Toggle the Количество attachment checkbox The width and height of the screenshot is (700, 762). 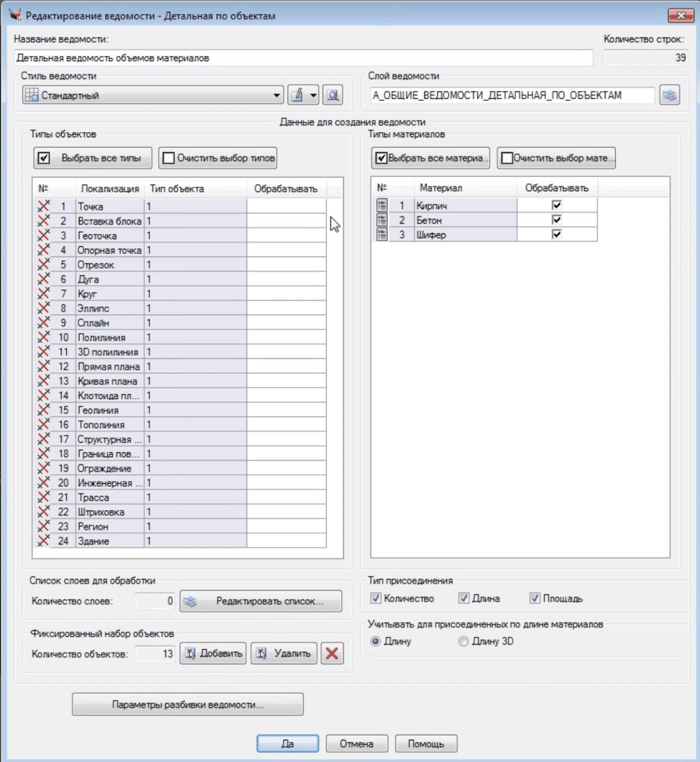click(x=376, y=599)
